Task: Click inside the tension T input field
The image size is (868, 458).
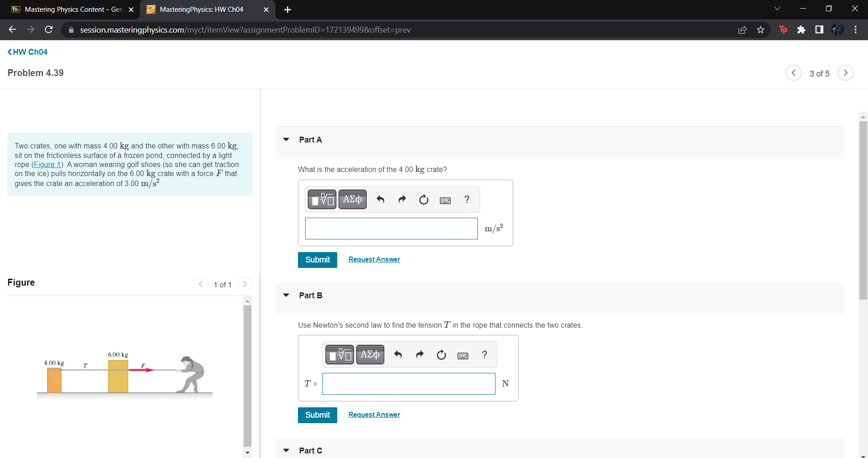Action: click(408, 383)
